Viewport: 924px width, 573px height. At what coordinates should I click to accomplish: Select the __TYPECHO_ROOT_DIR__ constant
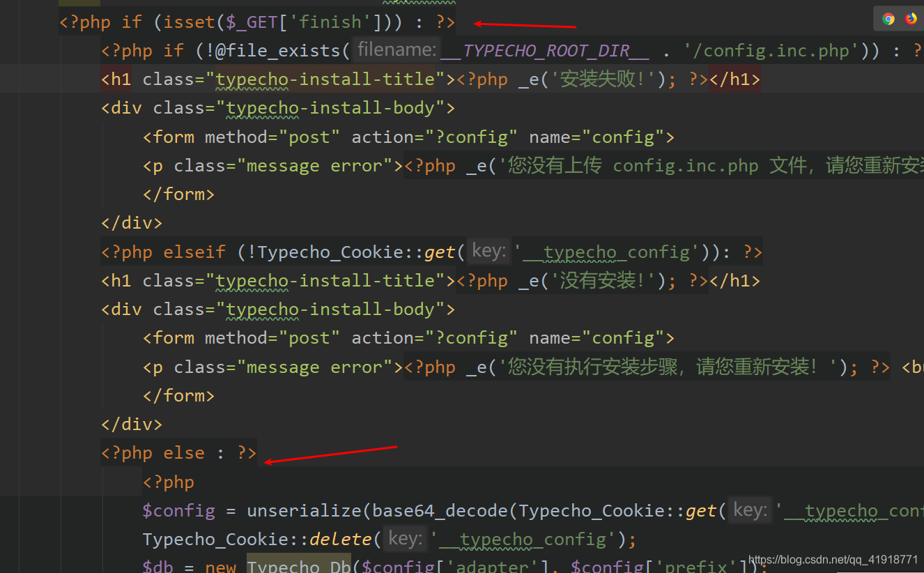(x=546, y=51)
